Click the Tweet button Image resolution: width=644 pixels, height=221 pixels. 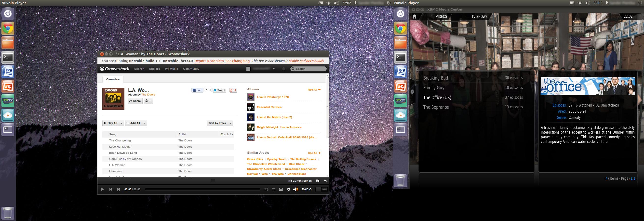coord(219,90)
